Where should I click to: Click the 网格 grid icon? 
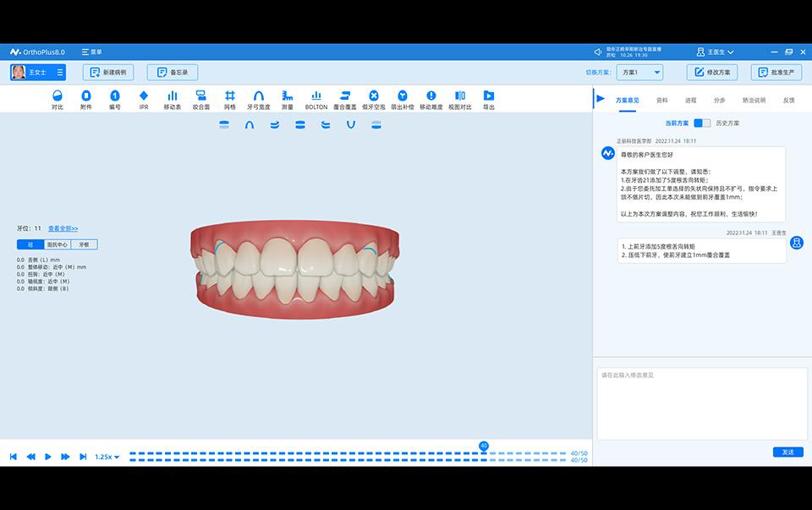pos(229,100)
